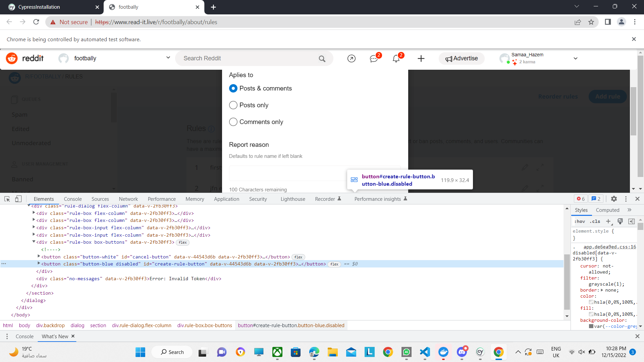Open the footbally community dropdown
This screenshot has height=362, width=644.
pyautogui.click(x=168, y=58)
